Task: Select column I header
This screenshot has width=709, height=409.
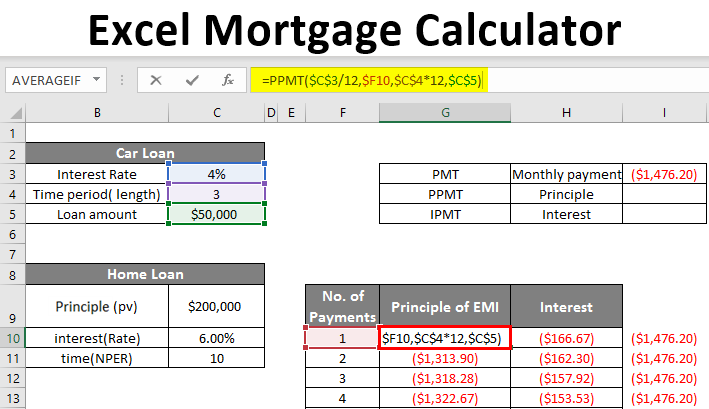Action: point(664,113)
